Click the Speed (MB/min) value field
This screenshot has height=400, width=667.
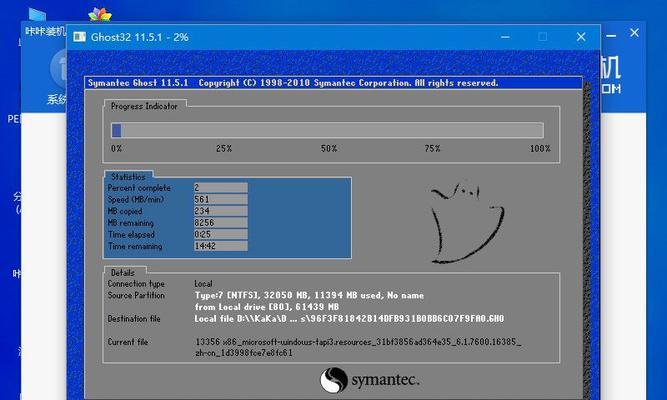(219, 199)
